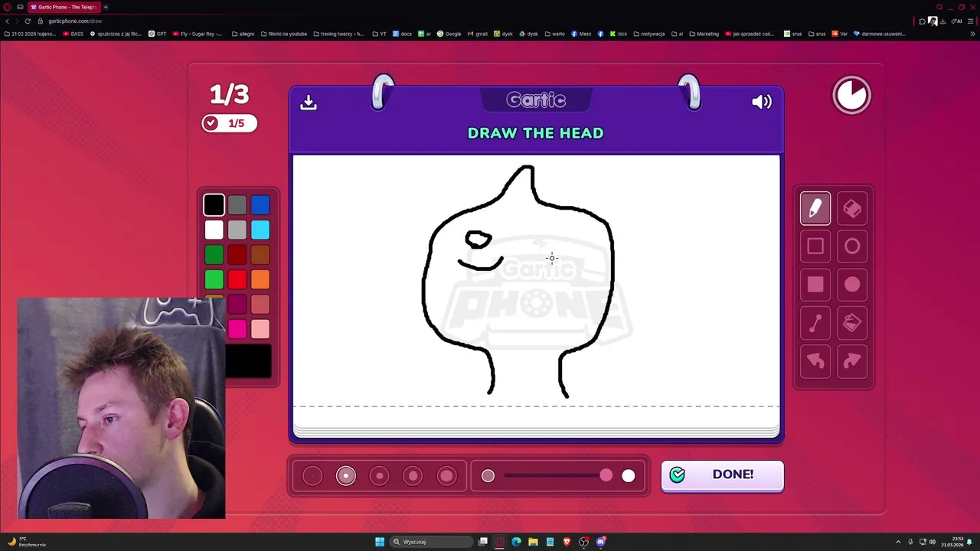
Task: Expand the Marketing bookmark folder
Action: (x=704, y=34)
